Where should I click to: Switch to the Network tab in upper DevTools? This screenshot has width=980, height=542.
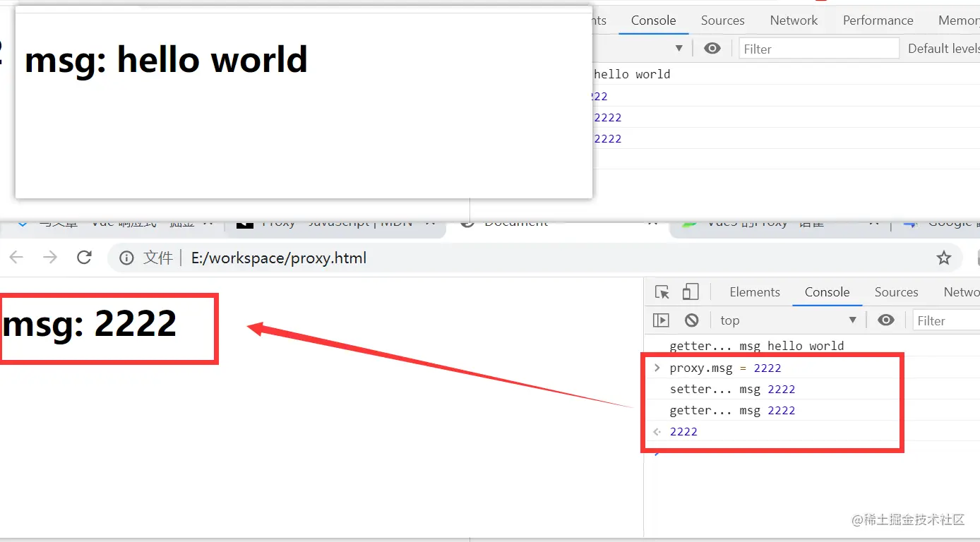[794, 20]
